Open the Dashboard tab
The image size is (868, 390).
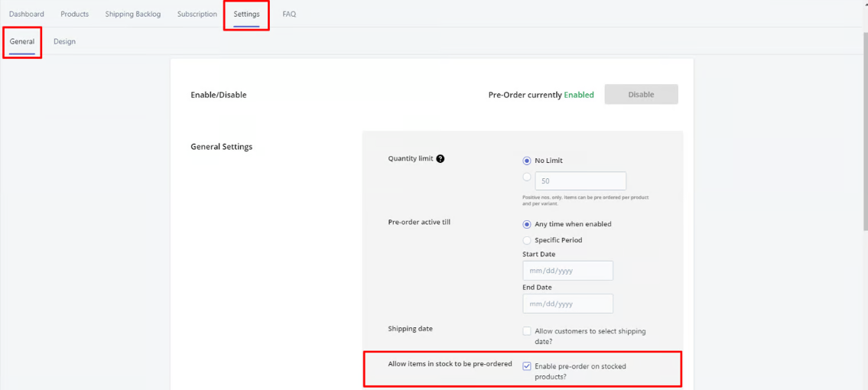pos(27,14)
